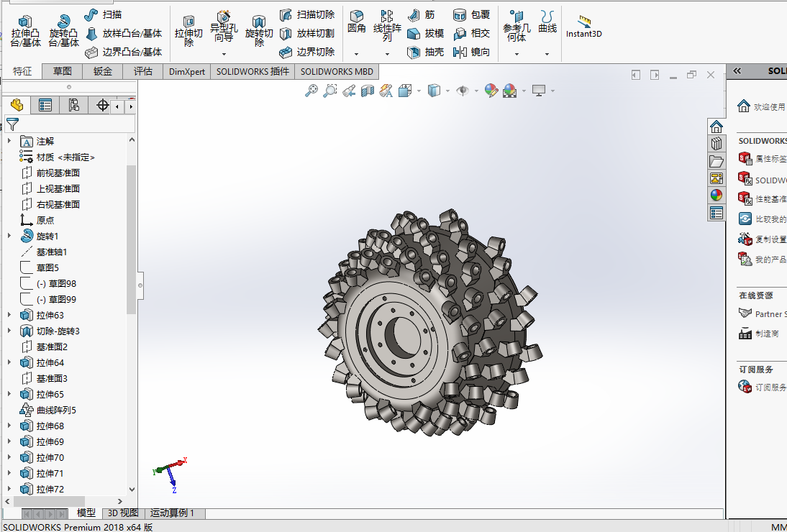
Task: Open the ConfigurationManager tab icon
Action: (74, 105)
